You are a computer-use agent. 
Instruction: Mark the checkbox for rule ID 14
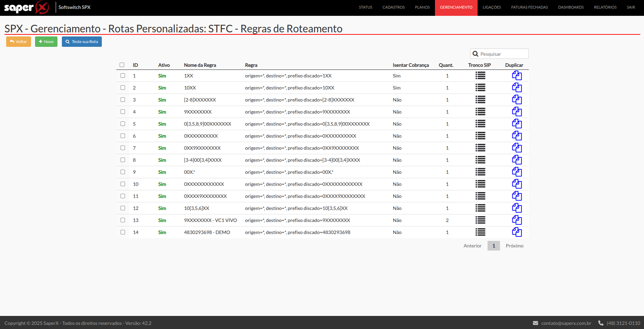[x=123, y=232]
